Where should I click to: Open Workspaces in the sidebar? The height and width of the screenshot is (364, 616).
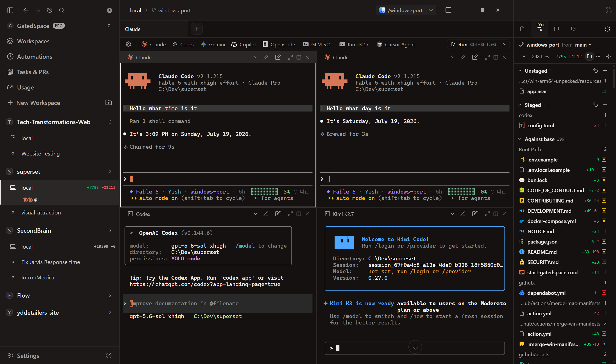click(33, 41)
